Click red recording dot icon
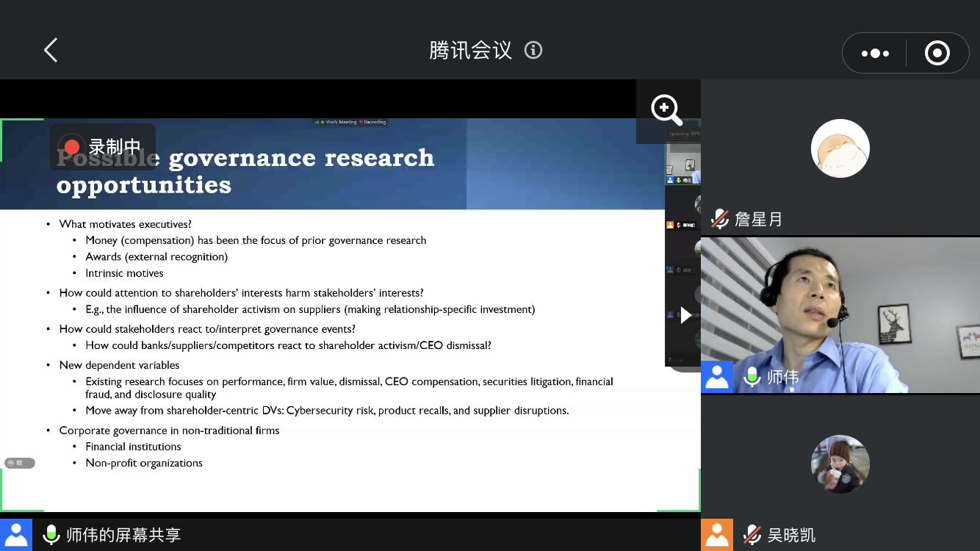Screen dimensions: 980x551 (x=71, y=147)
